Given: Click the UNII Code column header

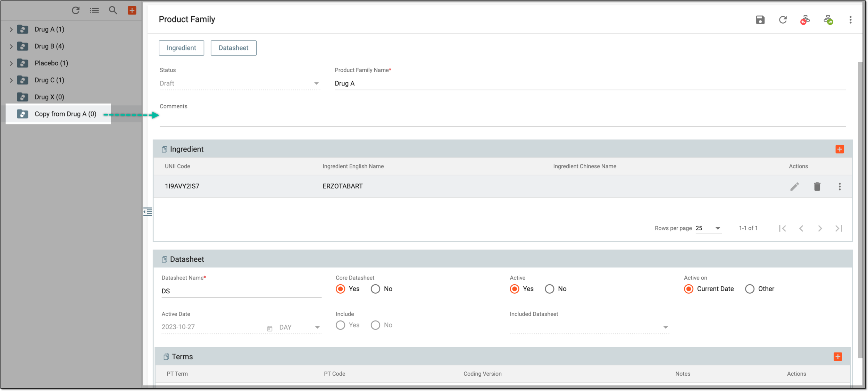Looking at the screenshot, I should [177, 166].
